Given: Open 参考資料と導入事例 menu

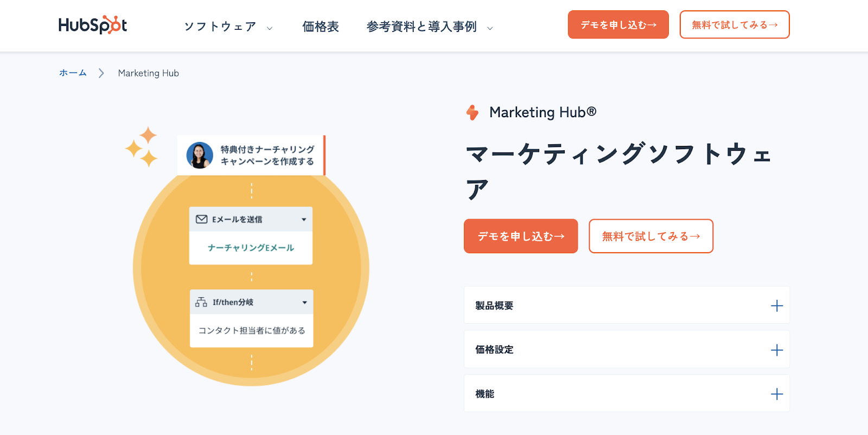Looking at the screenshot, I should [422, 27].
